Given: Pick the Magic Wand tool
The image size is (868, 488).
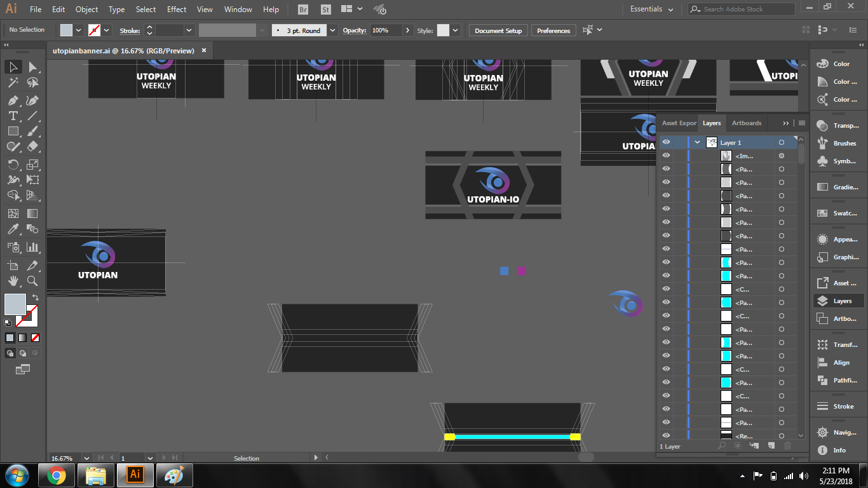Looking at the screenshot, I should tap(13, 83).
